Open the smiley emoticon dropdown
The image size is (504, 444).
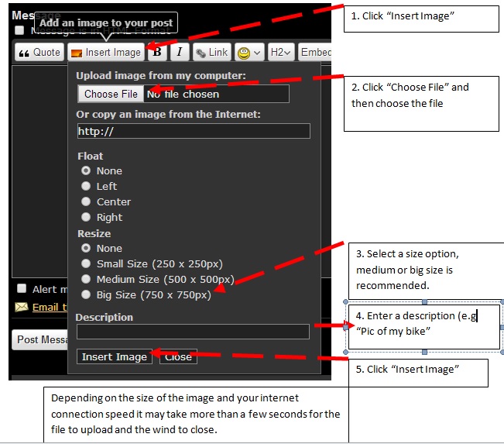point(249,52)
